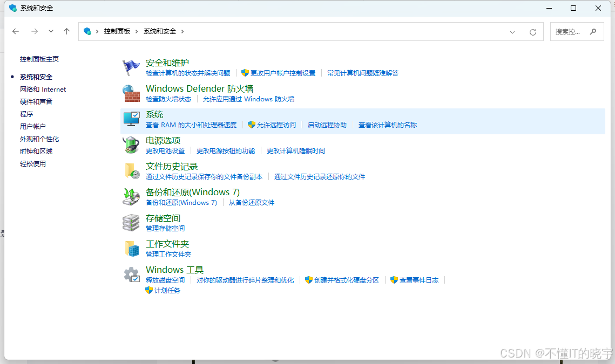Image resolution: width=615 pixels, height=364 pixels.
Task: Open 外观和个性化 category in sidebar
Action: pos(39,139)
